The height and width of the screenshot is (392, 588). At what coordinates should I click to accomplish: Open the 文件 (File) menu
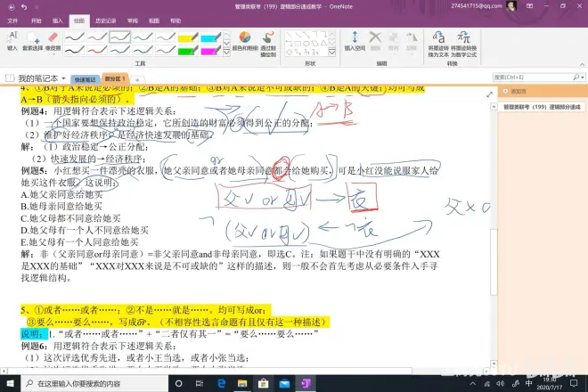(11, 18)
